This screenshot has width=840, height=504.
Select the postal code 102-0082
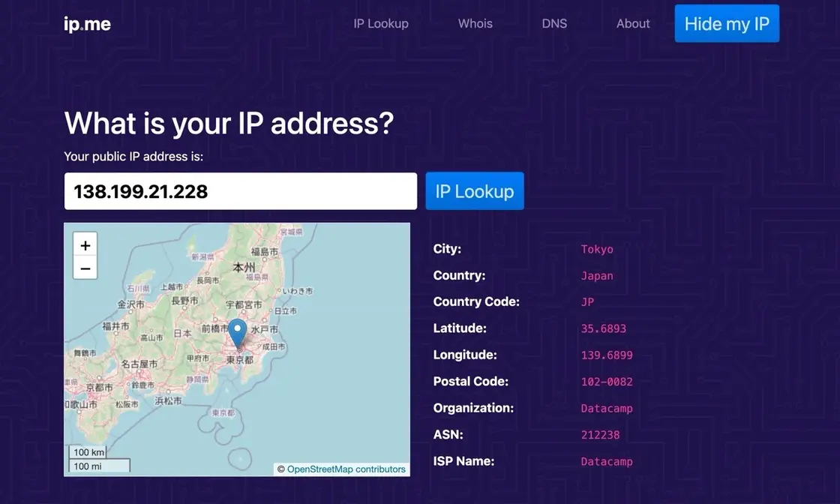(607, 382)
